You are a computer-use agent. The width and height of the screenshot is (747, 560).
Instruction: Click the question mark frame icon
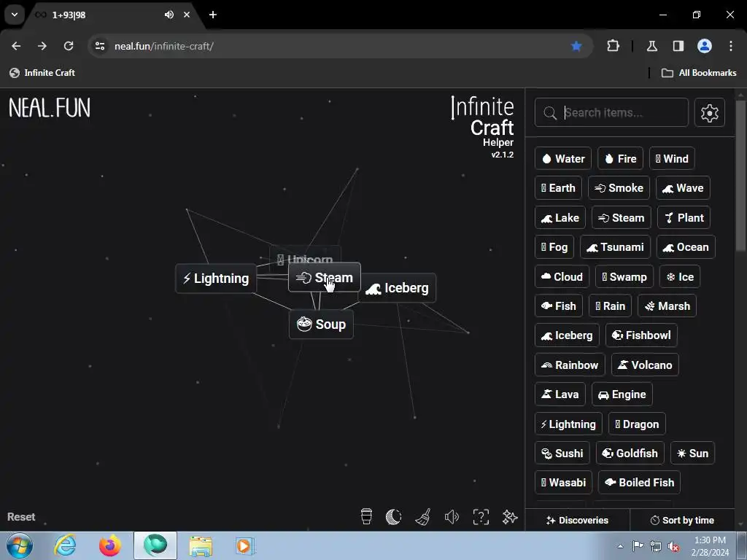481,517
